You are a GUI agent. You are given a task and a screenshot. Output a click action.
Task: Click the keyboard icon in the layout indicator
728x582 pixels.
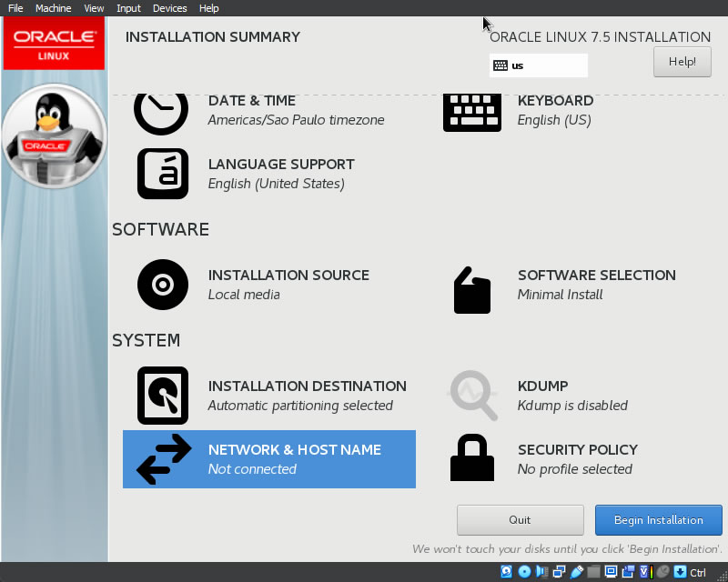pyautogui.click(x=500, y=65)
